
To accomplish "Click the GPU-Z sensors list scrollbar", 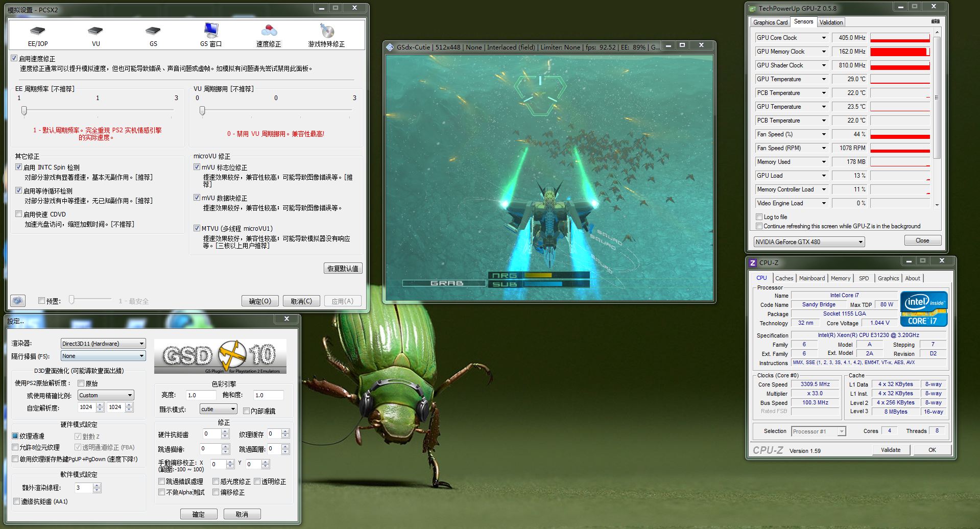I will [937, 97].
